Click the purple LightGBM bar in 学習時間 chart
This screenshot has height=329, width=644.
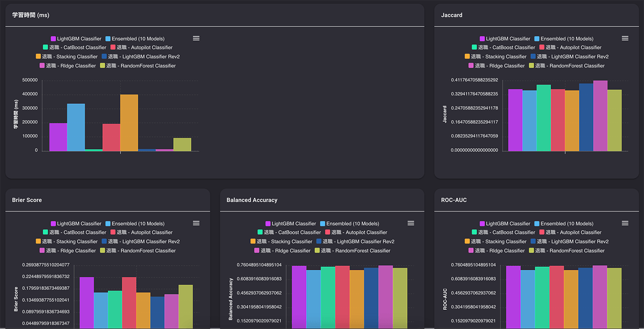point(58,137)
